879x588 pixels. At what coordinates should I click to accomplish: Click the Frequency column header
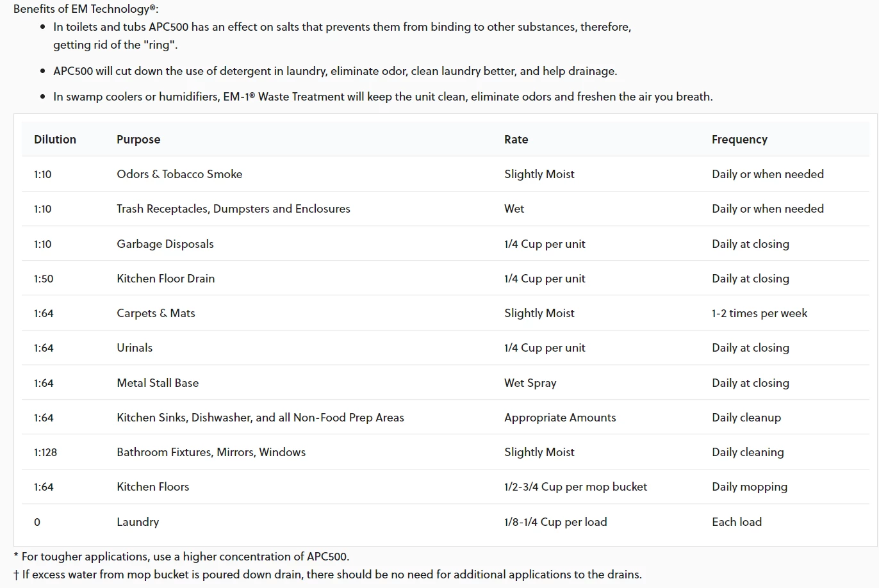(x=739, y=140)
